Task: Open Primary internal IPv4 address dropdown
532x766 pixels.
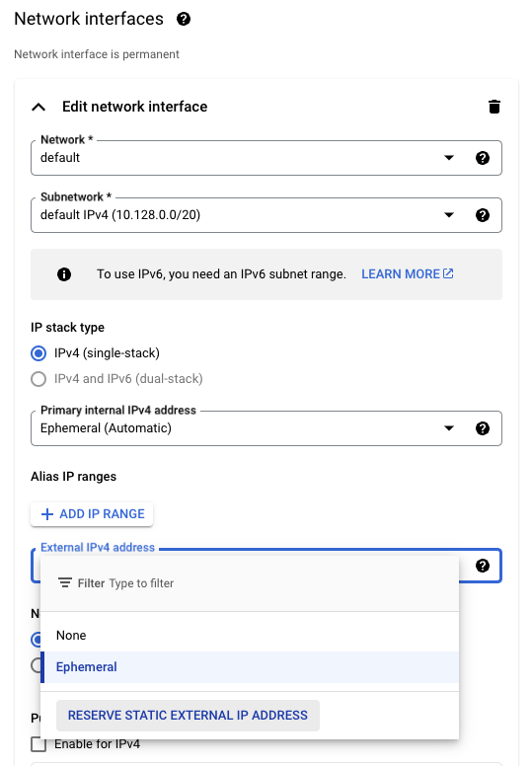Action: click(x=266, y=428)
